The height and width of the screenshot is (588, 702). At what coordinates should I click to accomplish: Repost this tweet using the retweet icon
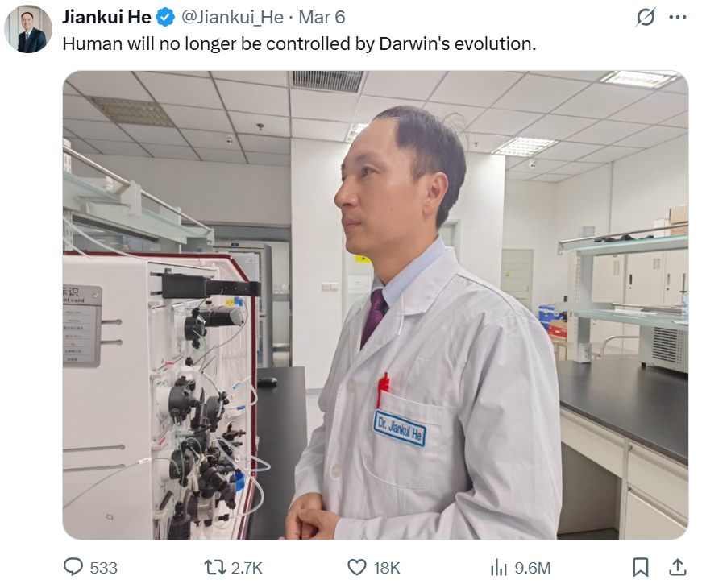click(x=214, y=567)
